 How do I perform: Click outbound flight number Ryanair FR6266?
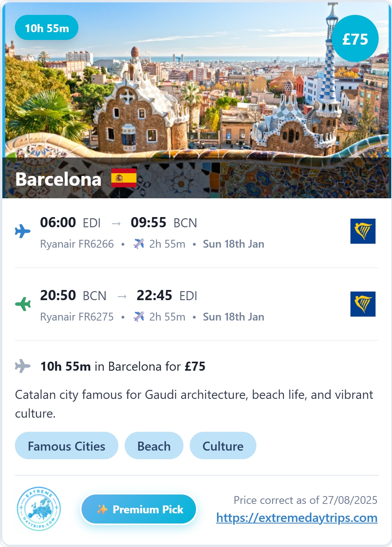point(77,244)
